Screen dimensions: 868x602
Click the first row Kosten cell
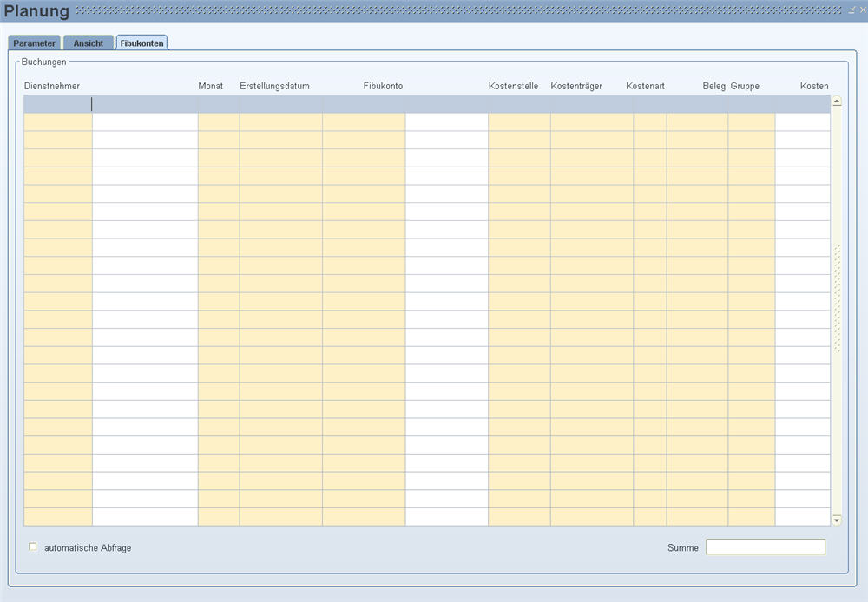click(802, 104)
